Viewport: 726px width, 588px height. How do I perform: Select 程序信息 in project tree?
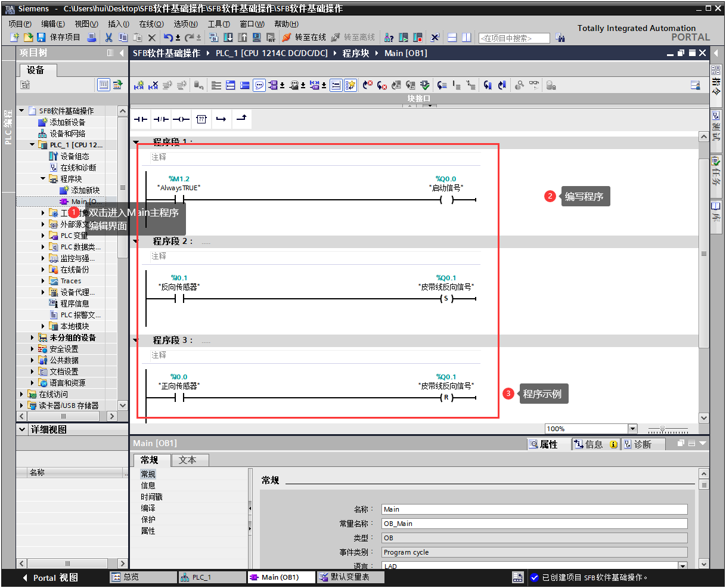pyautogui.click(x=69, y=304)
